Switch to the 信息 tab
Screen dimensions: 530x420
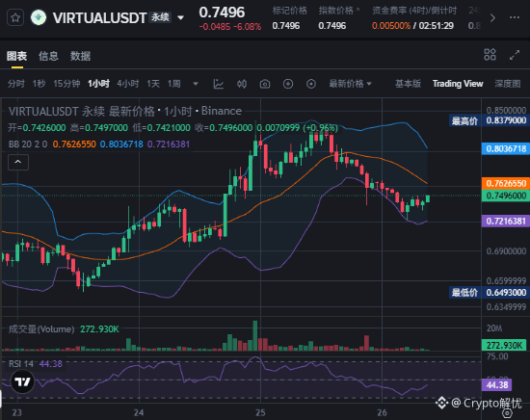(48, 56)
